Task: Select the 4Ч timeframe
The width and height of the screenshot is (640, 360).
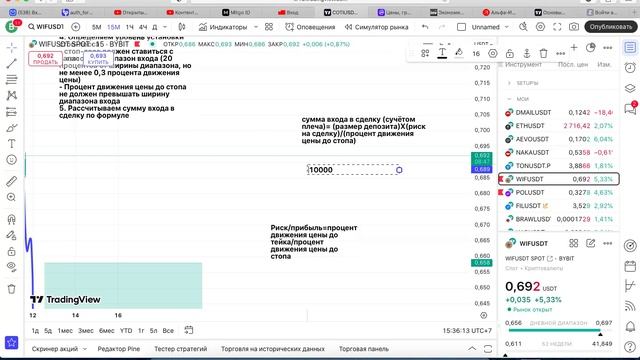Action: tap(143, 27)
